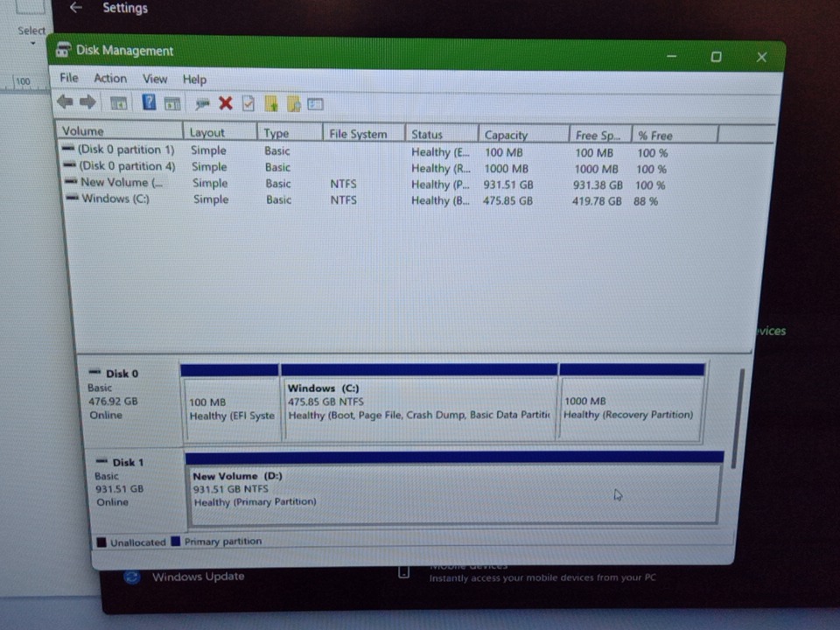Open the View menu
Screen dimensions: 840x630
pyautogui.click(x=155, y=79)
